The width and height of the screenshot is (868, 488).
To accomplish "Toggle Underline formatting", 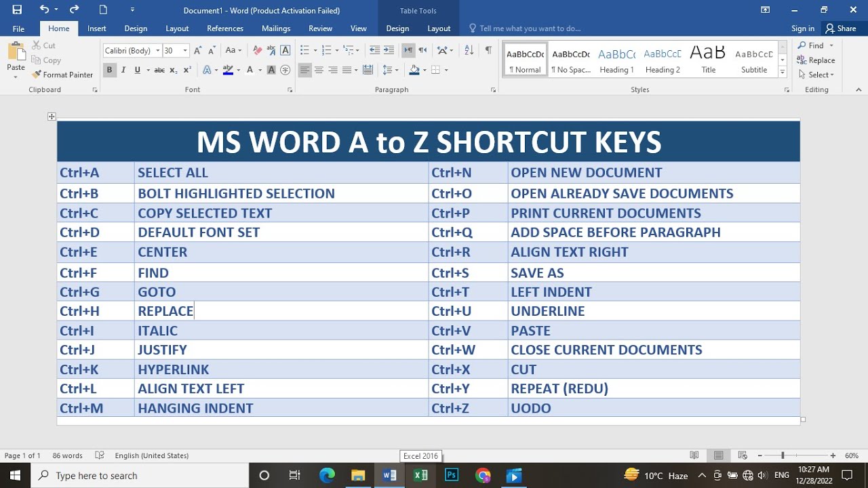I will point(138,70).
